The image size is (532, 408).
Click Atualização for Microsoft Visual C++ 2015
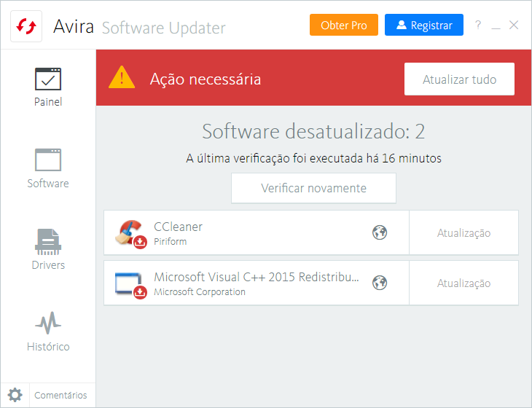[x=463, y=283]
